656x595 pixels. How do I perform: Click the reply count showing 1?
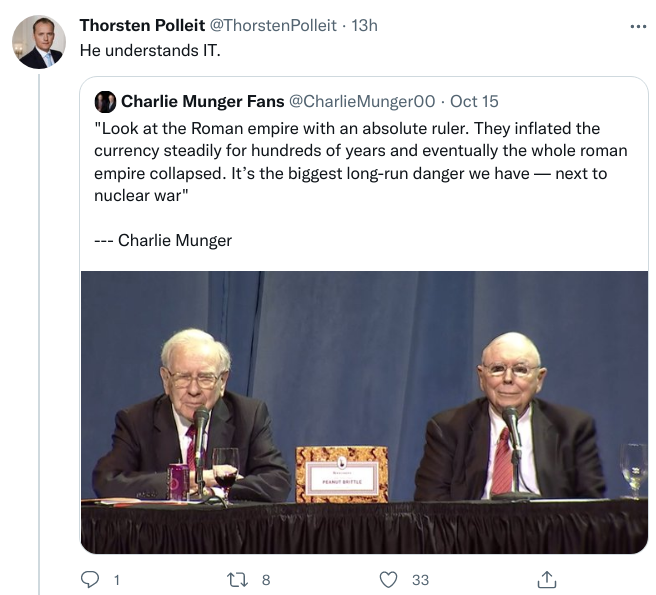(116, 578)
